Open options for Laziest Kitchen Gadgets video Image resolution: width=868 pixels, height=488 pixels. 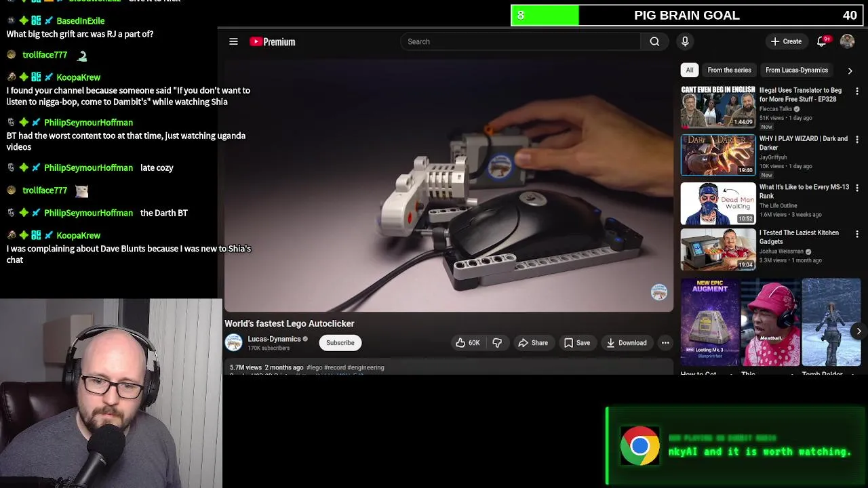[857, 234]
